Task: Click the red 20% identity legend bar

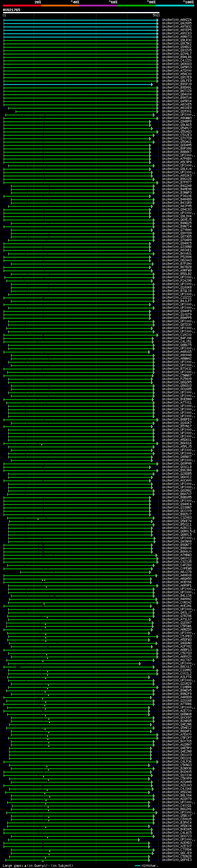Action: pos(22,6)
